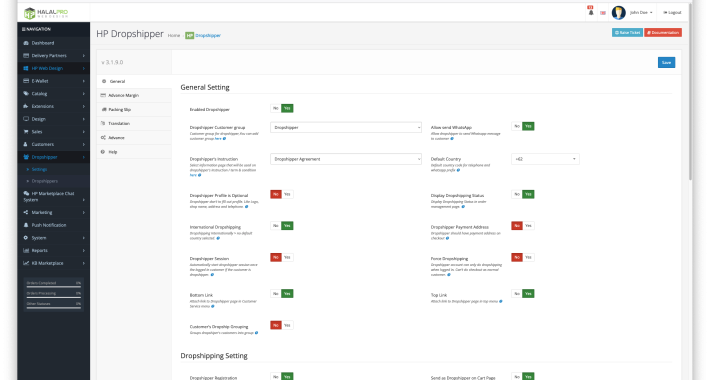Viewport: 710px width, 380px height.
Task: Click John Doe's avatar picture
Action: (619, 13)
